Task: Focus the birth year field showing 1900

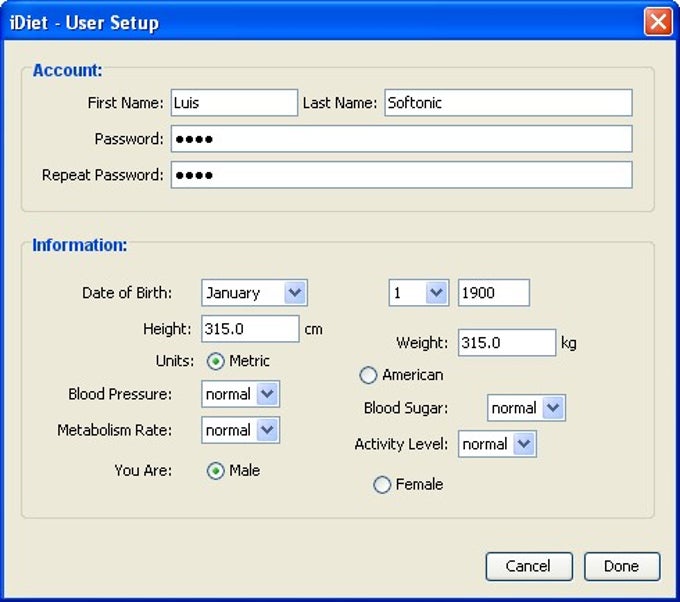Action: 494,293
